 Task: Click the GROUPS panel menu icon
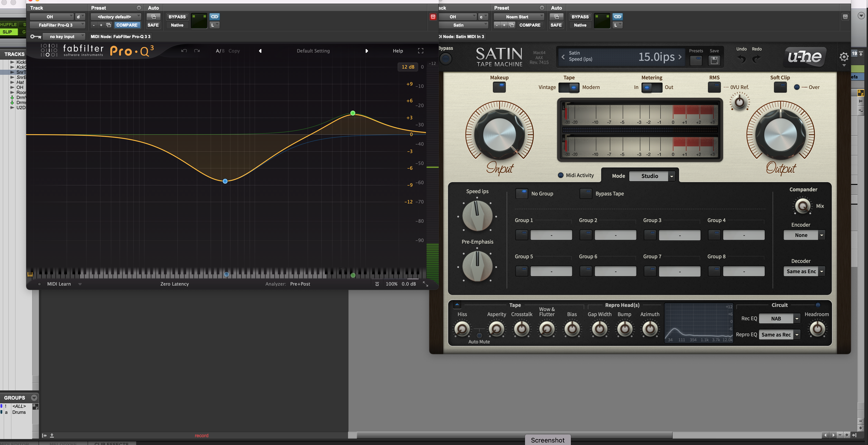pyautogui.click(x=34, y=398)
